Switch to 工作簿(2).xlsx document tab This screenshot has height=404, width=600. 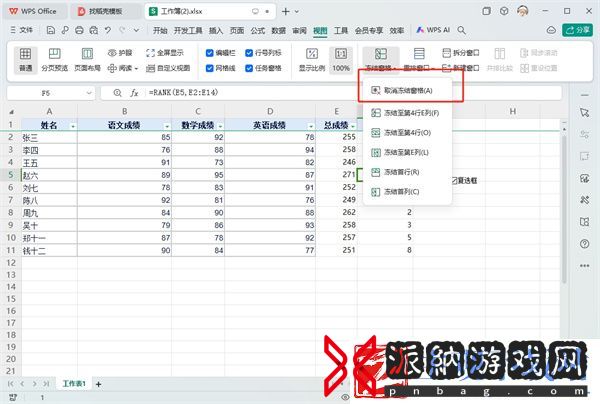[210, 11]
